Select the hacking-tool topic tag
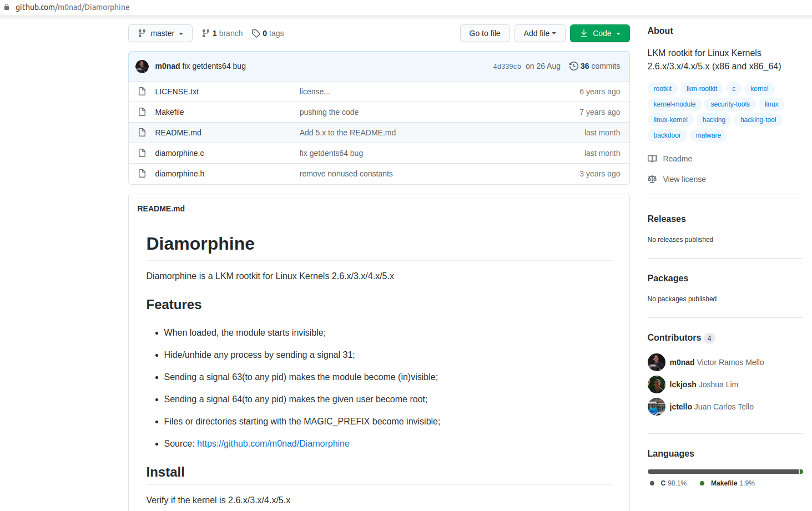812x511 pixels. (x=758, y=120)
